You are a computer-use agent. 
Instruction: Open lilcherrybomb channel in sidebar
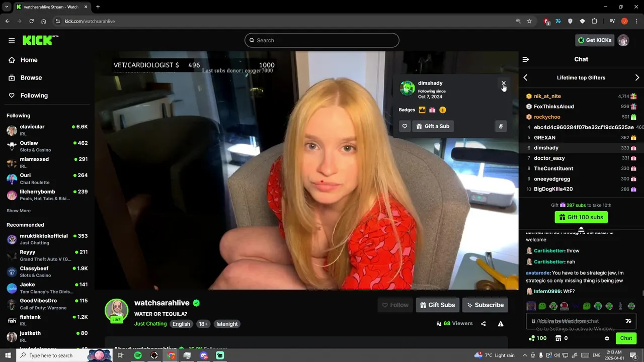click(x=47, y=195)
